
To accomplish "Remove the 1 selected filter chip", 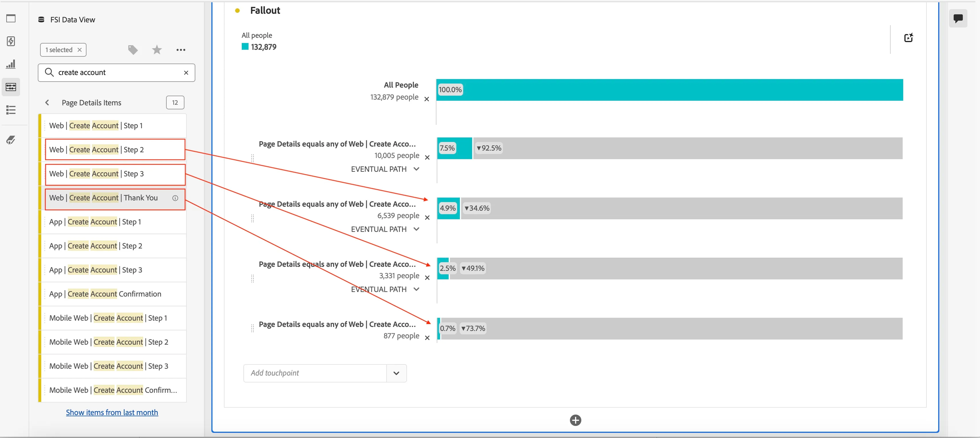I will click(x=80, y=50).
